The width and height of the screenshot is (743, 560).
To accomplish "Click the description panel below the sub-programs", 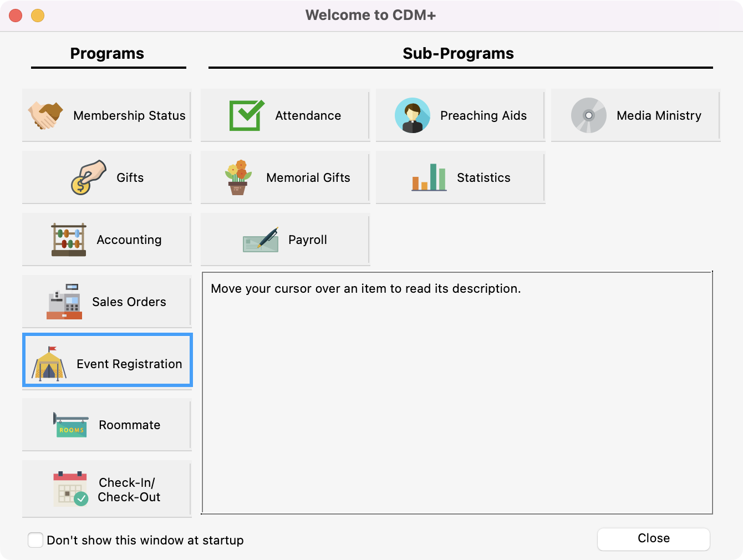I will click(457, 392).
